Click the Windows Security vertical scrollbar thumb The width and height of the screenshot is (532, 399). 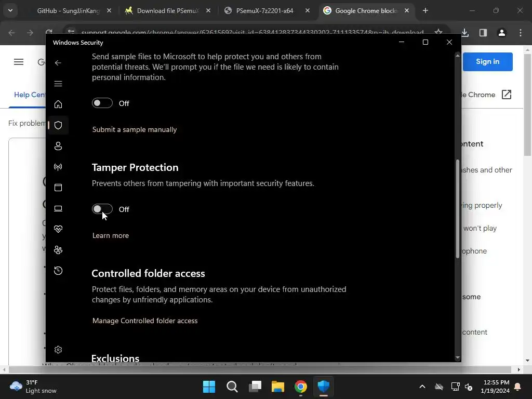coord(457,209)
